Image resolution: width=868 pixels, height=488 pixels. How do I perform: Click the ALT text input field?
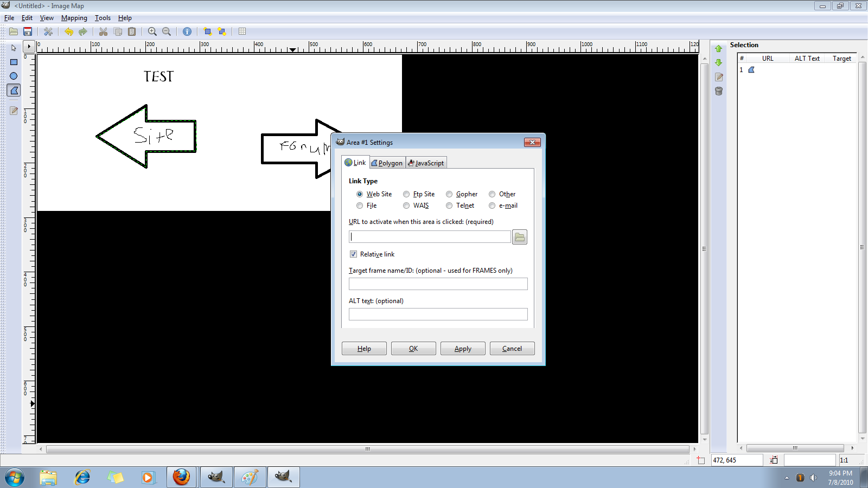point(438,314)
